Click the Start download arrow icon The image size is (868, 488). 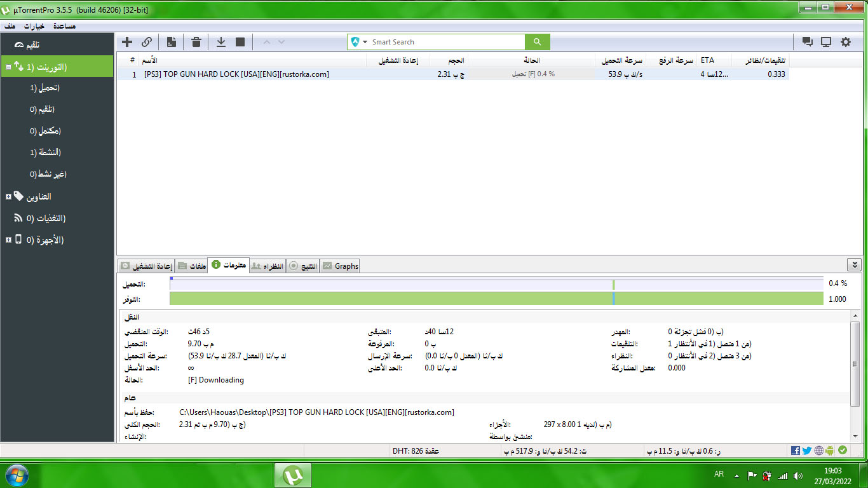pos(221,42)
